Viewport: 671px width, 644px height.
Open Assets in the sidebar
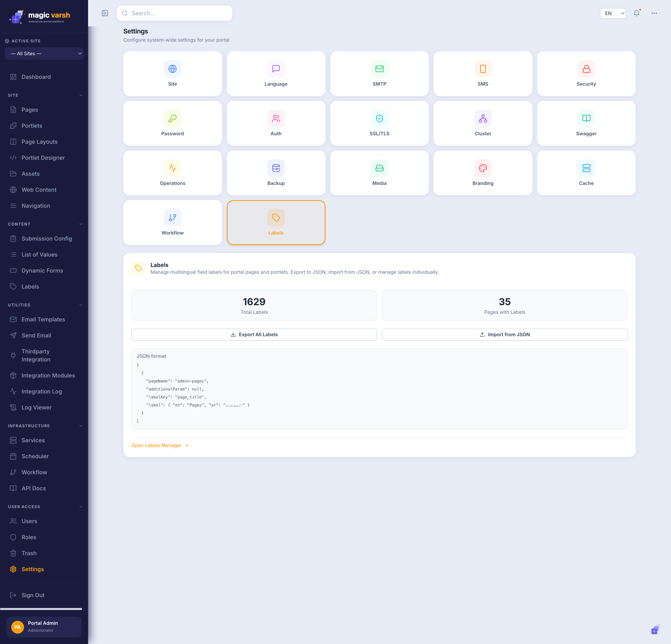point(44,174)
